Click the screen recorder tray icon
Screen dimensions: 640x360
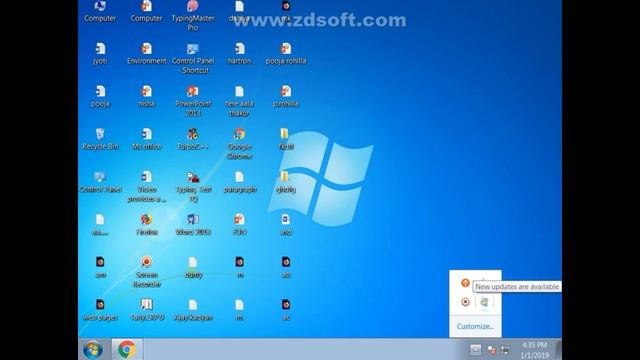(x=465, y=302)
